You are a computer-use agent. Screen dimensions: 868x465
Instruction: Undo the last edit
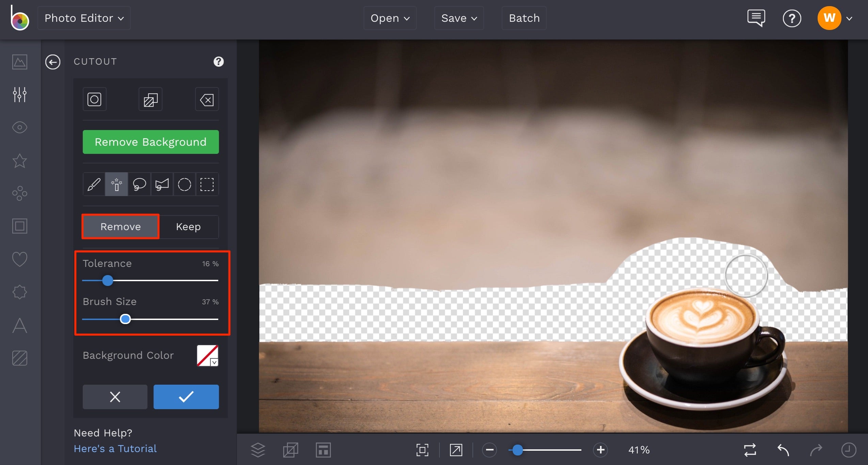(783, 449)
